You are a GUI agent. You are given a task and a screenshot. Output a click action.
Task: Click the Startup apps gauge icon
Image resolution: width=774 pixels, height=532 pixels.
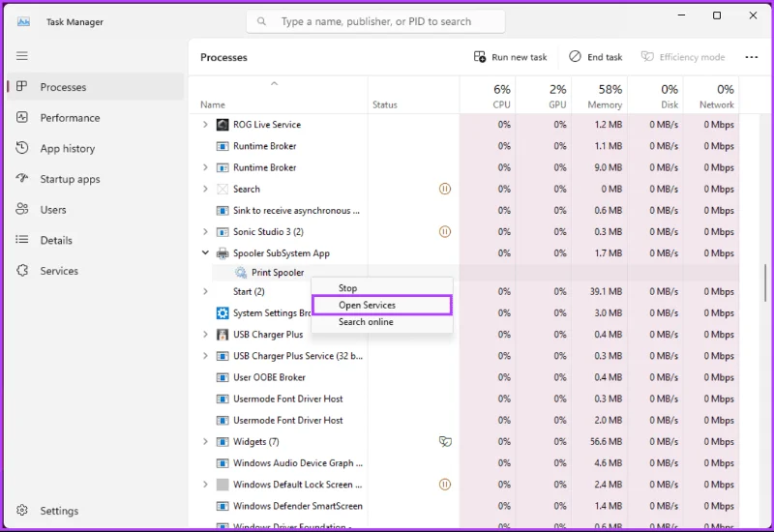21,178
